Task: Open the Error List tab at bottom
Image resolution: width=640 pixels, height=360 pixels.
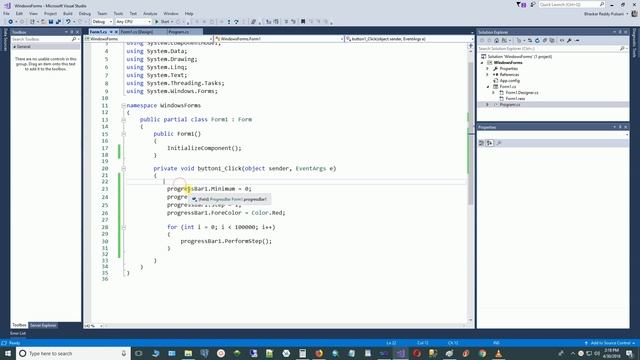Action: (18, 333)
